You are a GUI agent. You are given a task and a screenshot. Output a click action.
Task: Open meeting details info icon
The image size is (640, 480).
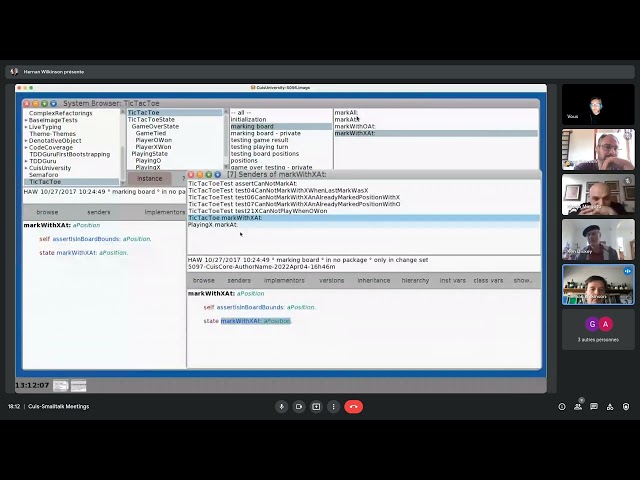[x=562, y=407]
